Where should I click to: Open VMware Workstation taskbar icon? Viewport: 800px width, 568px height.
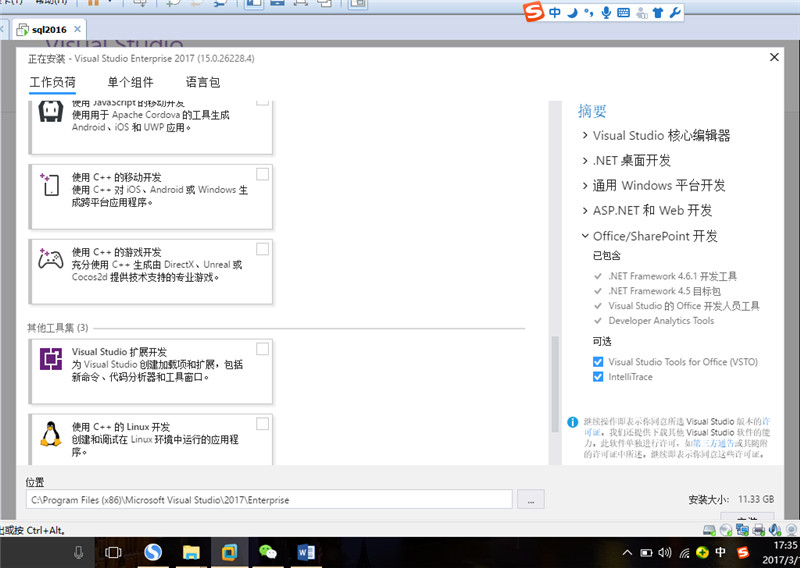coord(230,552)
